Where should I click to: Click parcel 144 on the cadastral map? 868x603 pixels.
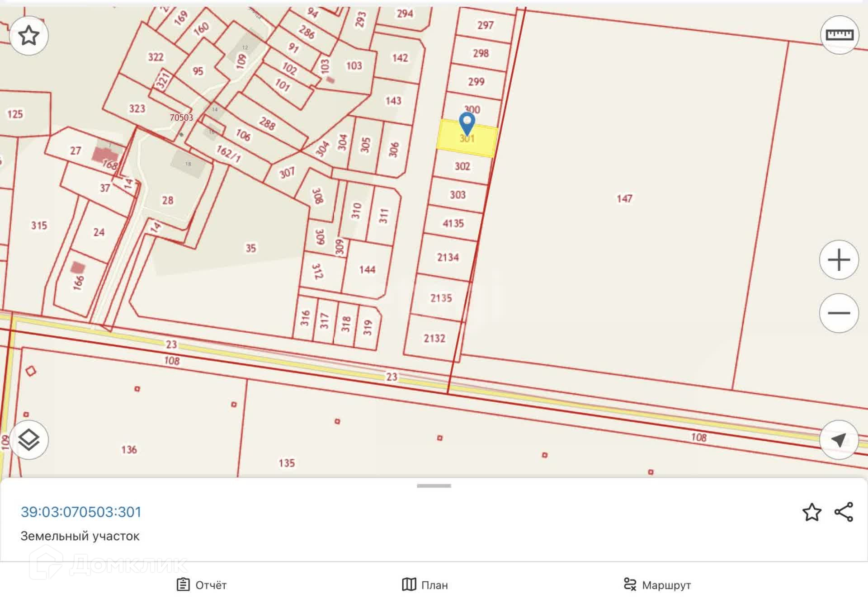(x=367, y=270)
